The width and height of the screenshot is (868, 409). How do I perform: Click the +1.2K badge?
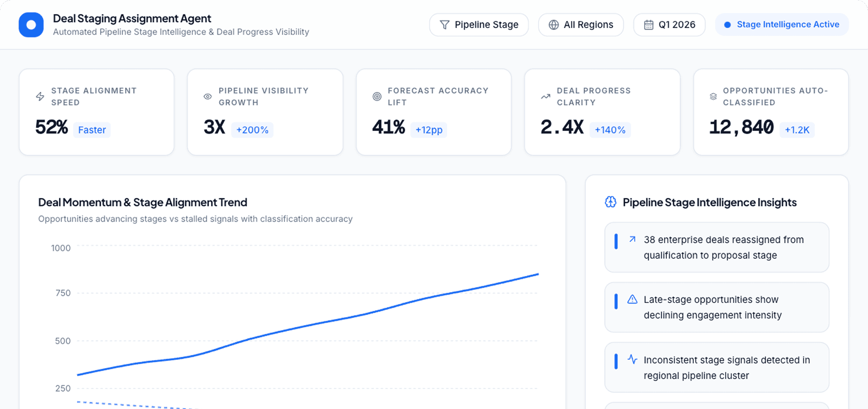tap(797, 130)
